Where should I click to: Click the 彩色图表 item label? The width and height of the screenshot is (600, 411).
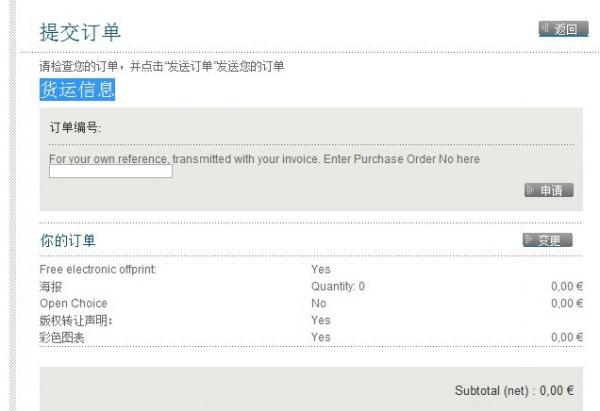[63, 337]
